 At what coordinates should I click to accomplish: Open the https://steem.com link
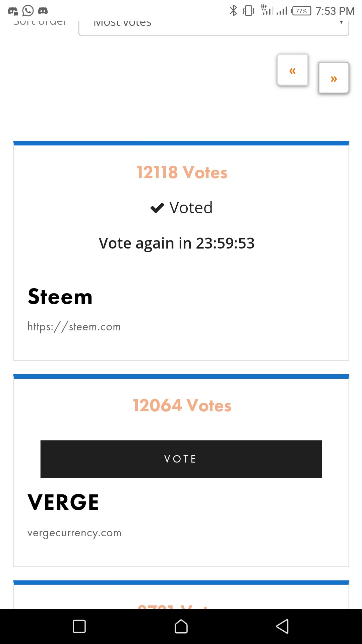(74, 327)
